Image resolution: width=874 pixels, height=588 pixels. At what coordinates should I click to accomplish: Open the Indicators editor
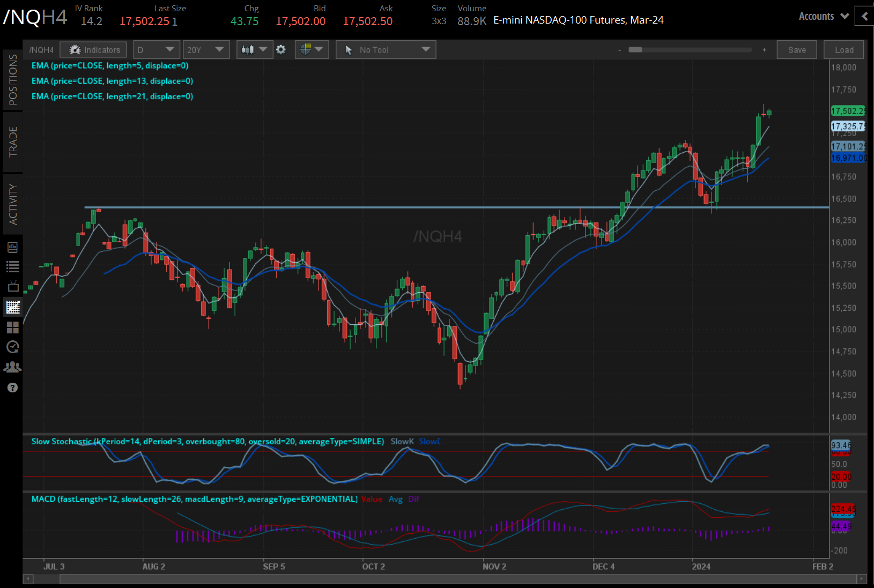(x=93, y=49)
